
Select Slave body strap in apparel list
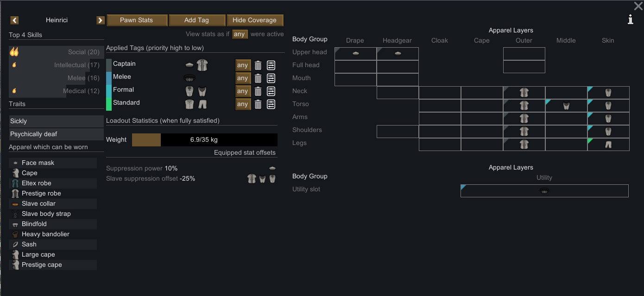[53, 214]
